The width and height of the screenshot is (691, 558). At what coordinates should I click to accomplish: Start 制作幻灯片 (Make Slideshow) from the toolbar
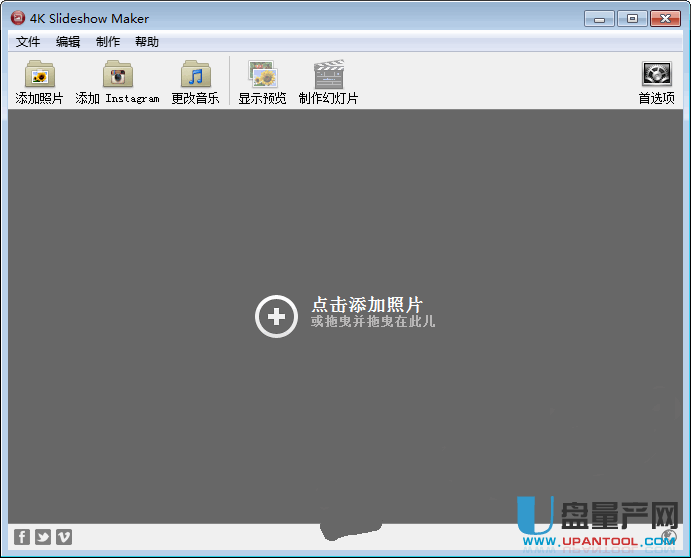point(328,76)
